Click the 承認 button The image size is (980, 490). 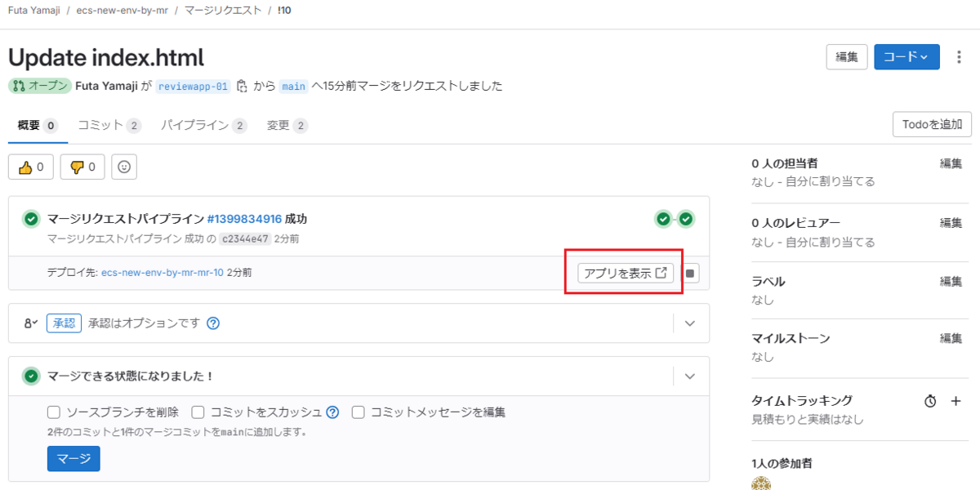pyautogui.click(x=64, y=323)
